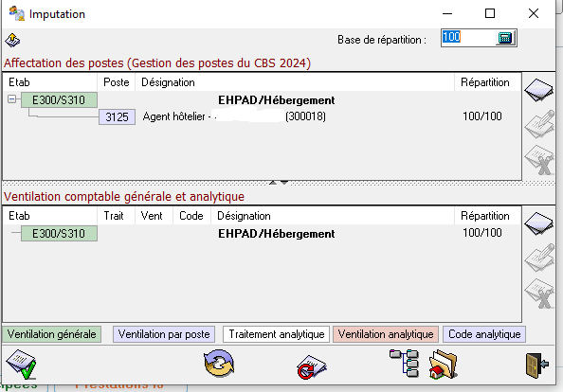The image size is (563, 392).
Task: Close the Imputation window
Action: pyautogui.click(x=534, y=13)
